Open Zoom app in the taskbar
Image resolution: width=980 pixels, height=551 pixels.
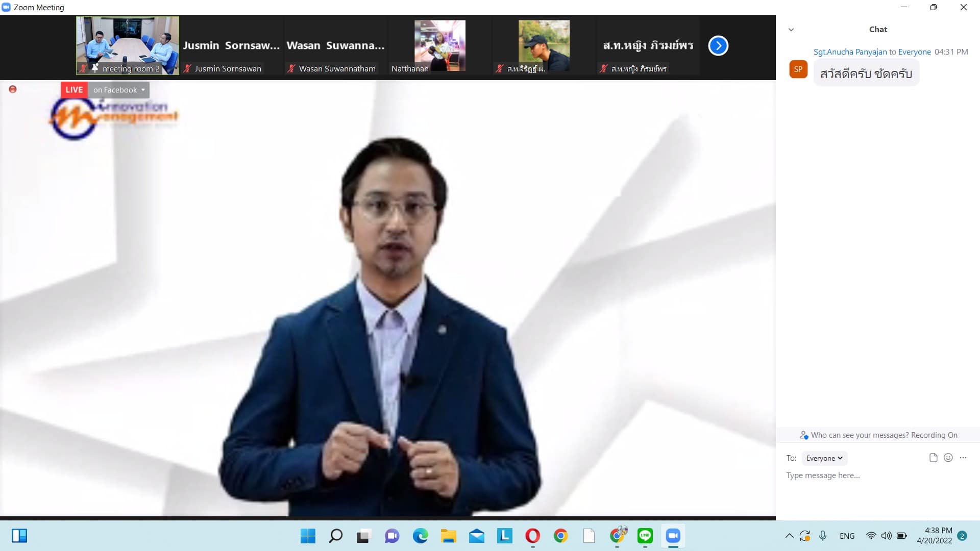(x=673, y=536)
